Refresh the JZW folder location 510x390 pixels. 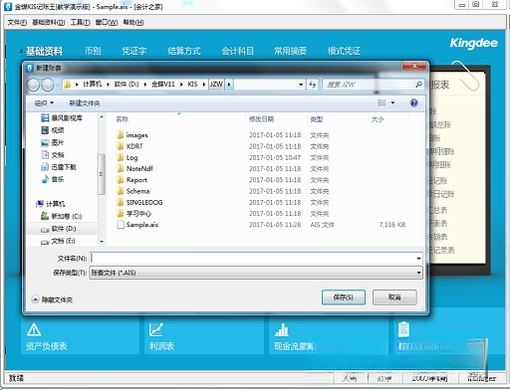point(312,84)
